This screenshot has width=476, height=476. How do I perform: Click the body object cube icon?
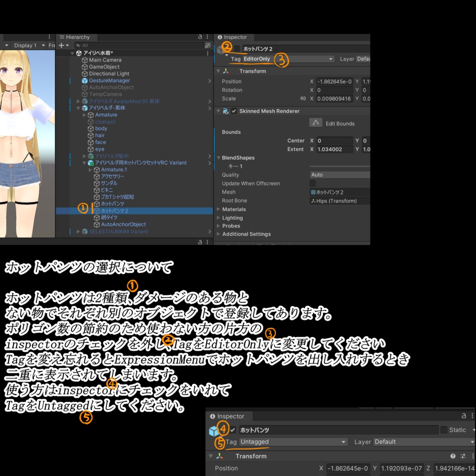(91, 129)
